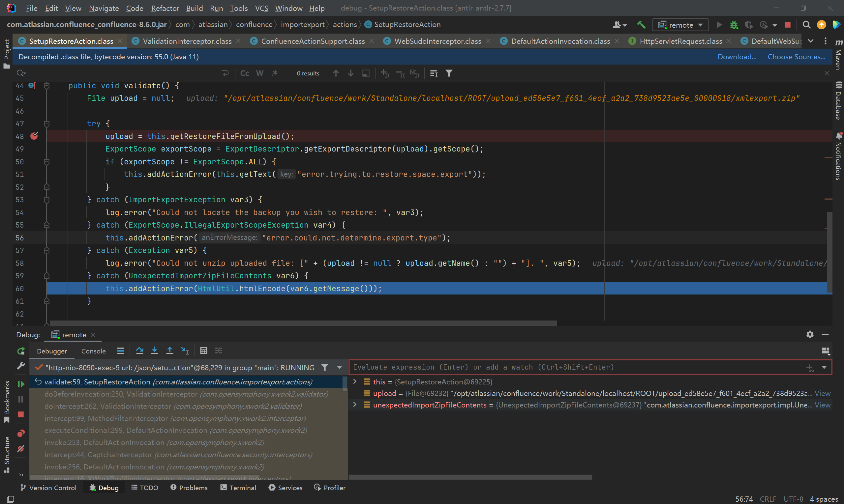
Task: Open the user account icon dropdown
Action: (x=619, y=25)
